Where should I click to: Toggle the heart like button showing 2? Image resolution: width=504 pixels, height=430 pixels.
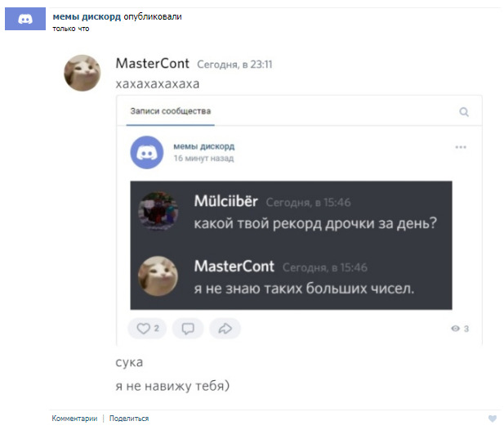point(147,329)
